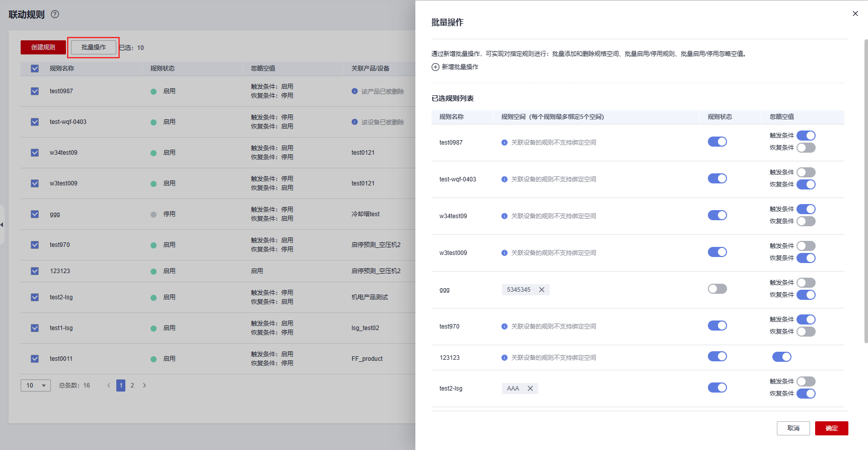Click rule name w34test09 in main table
Image resolution: width=868 pixels, height=450 pixels.
click(63, 153)
